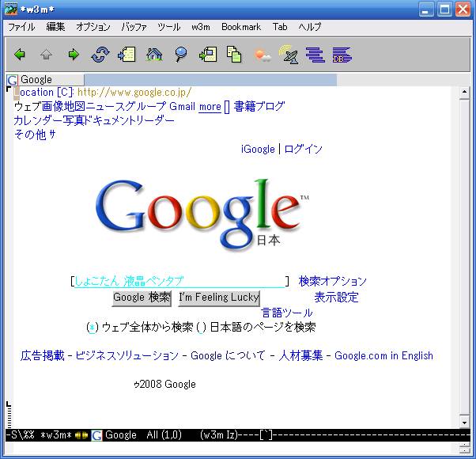Open 言語ツール link

pos(286,313)
